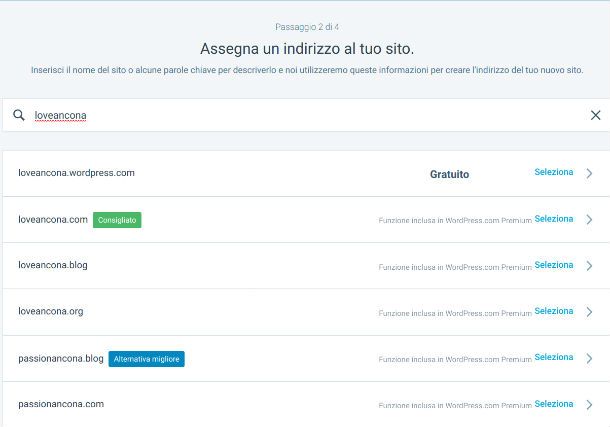Open chevron arrow on loveancona.com row
610x427 pixels.
[x=589, y=220]
